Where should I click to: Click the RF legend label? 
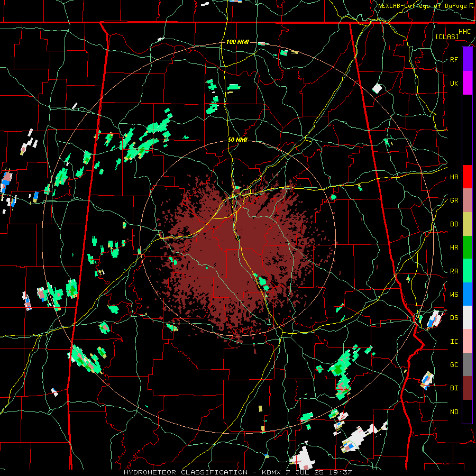[x=454, y=59]
